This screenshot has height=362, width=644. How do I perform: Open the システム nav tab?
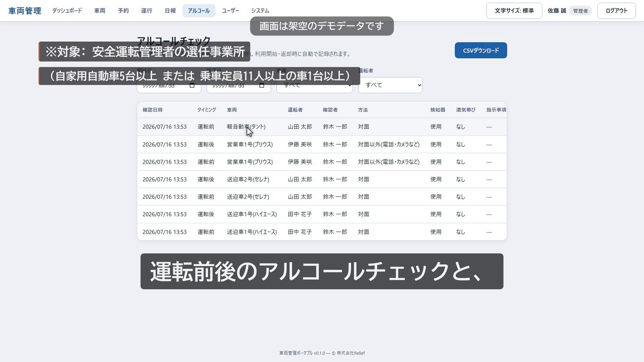tap(260, 11)
